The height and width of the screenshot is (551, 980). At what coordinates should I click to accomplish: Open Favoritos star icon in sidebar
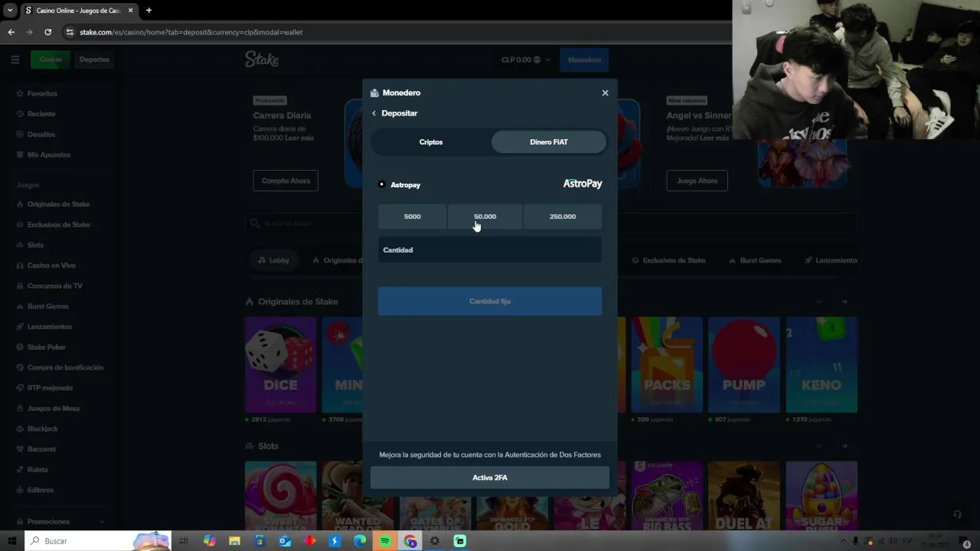(x=20, y=93)
